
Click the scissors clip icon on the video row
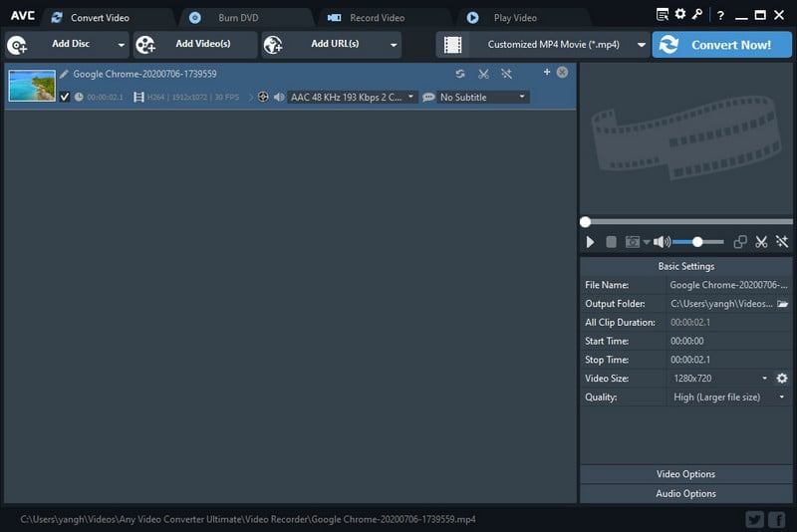click(x=483, y=74)
